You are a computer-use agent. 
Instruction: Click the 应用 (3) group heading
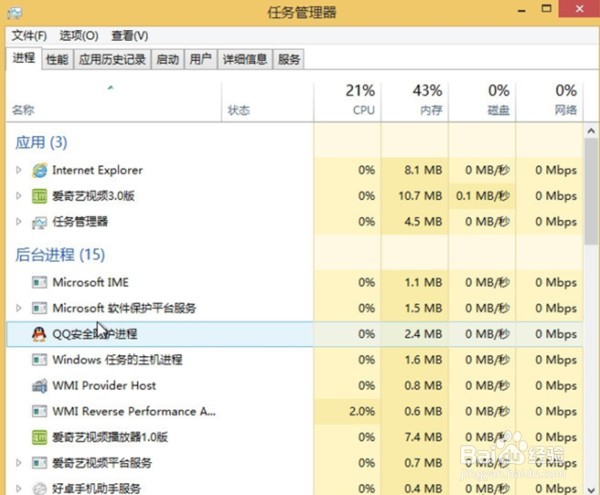[x=41, y=143]
